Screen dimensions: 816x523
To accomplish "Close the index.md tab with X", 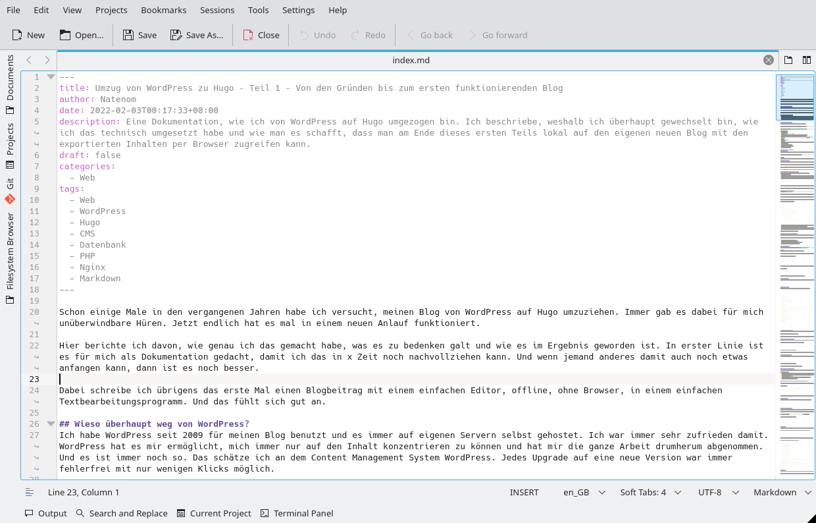I will click(768, 60).
